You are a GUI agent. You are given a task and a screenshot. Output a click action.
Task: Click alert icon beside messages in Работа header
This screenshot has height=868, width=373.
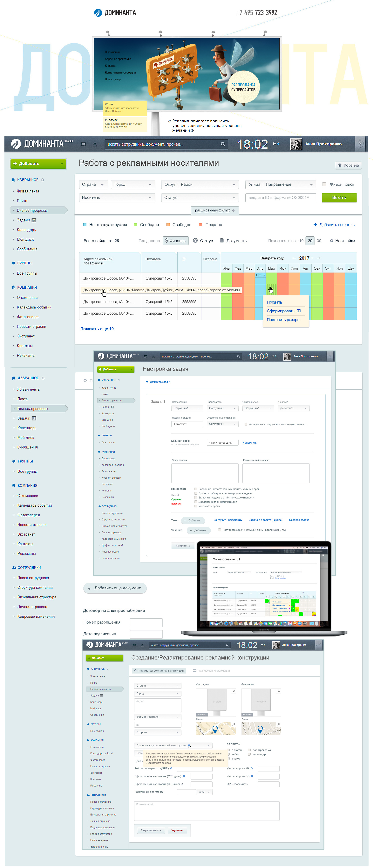pos(95,144)
